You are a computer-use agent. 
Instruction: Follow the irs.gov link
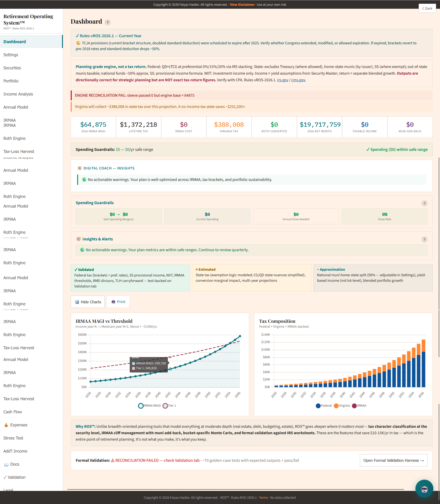point(282,80)
